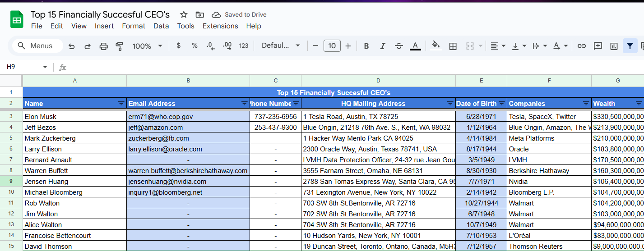Select the cell Jensen Huang

click(75, 182)
